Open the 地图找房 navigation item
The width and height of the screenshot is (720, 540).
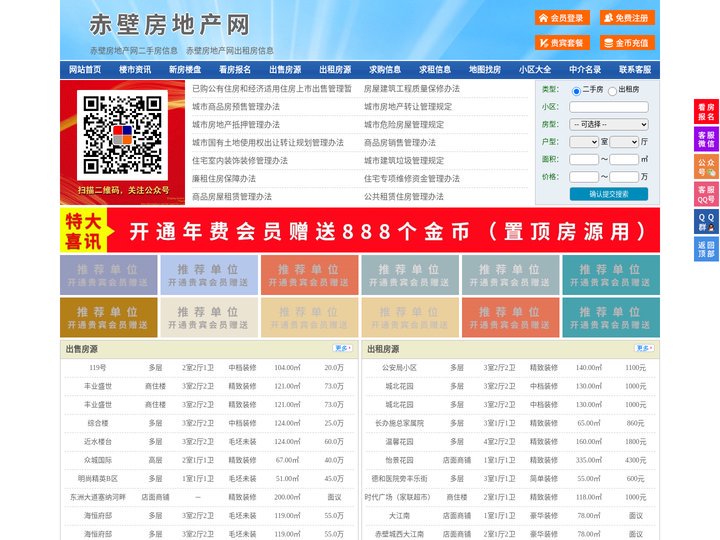[x=485, y=70]
